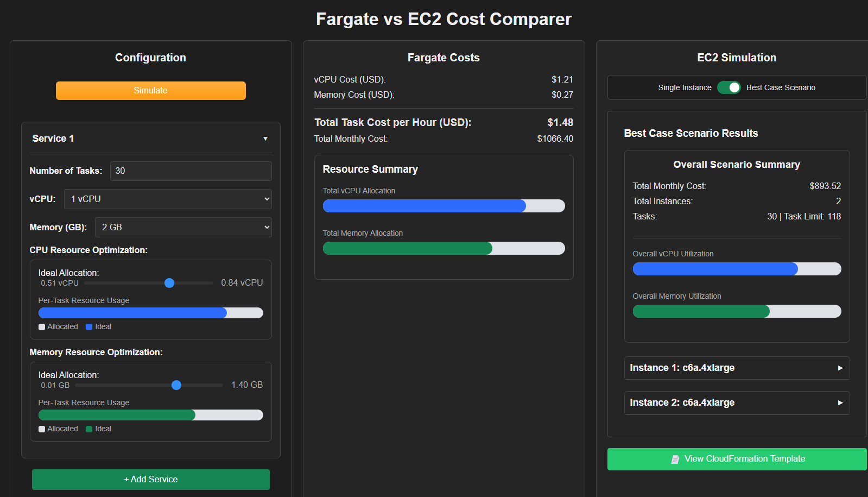Click the Number of Tasks input field
The height and width of the screenshot is (497, 868).
click(x=191, y=171)
